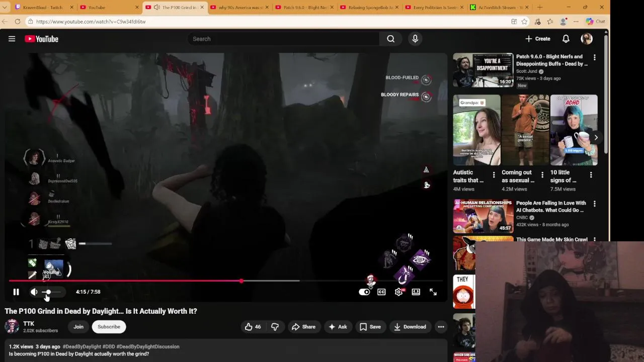
Task: Subscribe to TTK
Action: (x=109, y=327)
